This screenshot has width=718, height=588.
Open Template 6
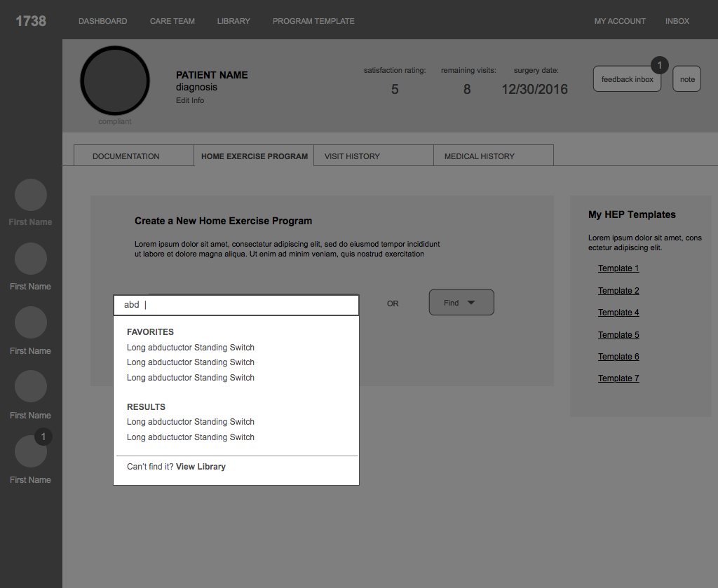pos(618,357)
